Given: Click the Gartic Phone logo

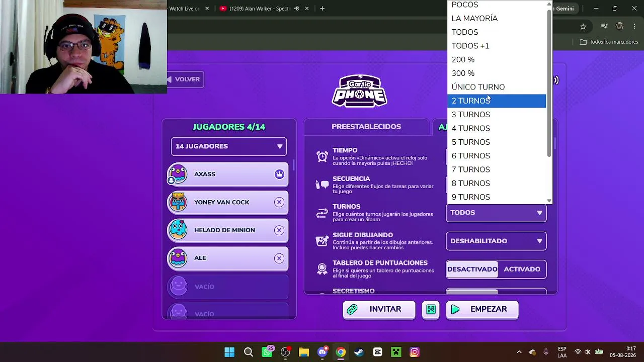Looking at the screenshot, I should tap(359, 91).
